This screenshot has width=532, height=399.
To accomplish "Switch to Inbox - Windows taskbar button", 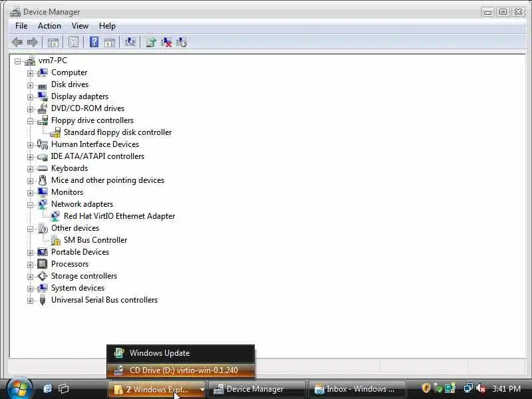I will point(356,389).
